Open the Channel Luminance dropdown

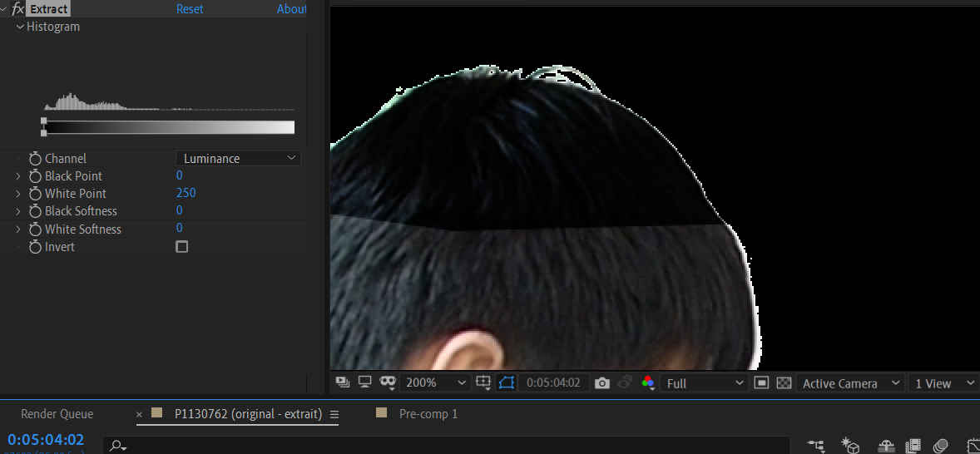coord(239,158)
